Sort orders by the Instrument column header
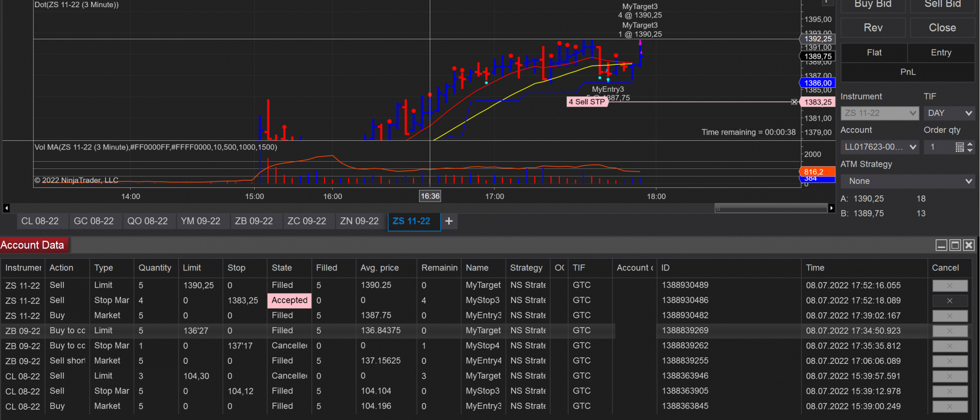Screen dimensions: 980x420 tap(23, 268)
